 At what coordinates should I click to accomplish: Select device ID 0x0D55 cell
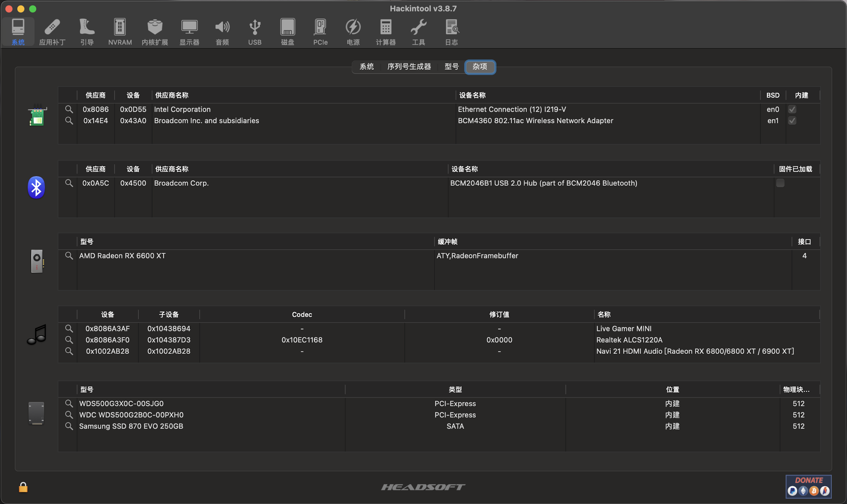point(133,109)
